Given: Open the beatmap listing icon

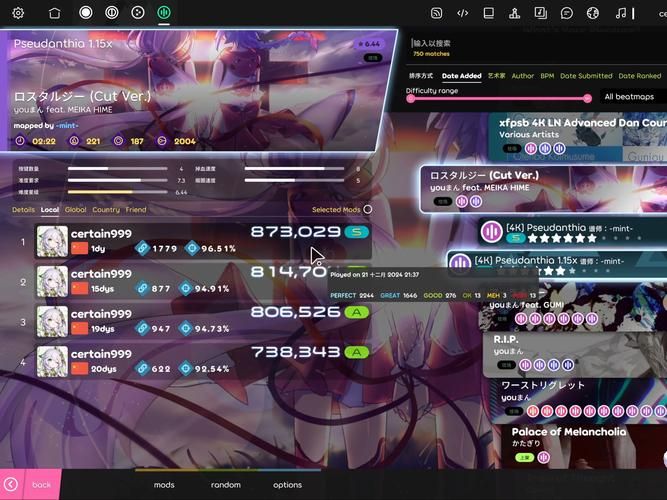Looking at the screenshot, I should [x=540, y=13].
